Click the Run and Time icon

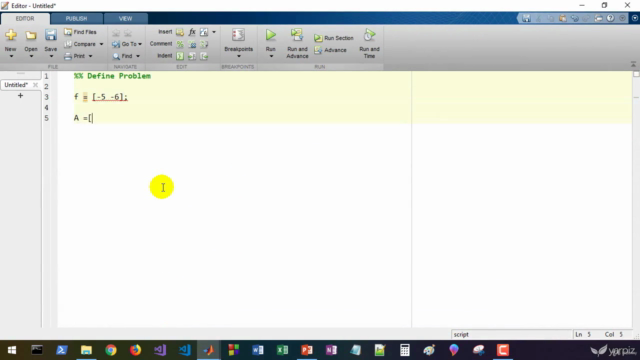click(369, 35)
